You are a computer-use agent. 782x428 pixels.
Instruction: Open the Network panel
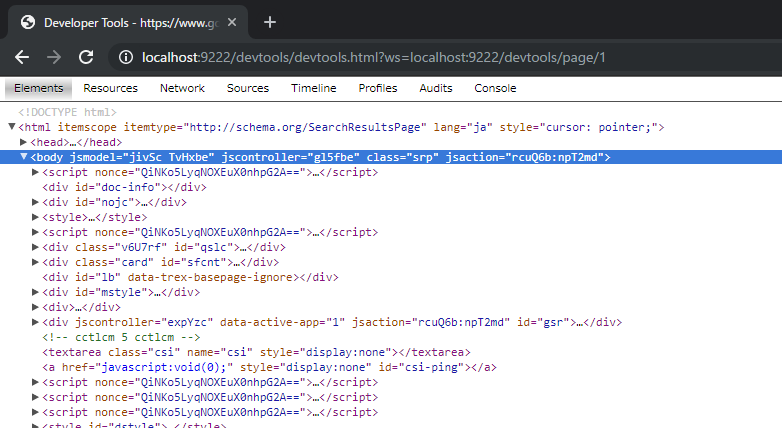182,88
